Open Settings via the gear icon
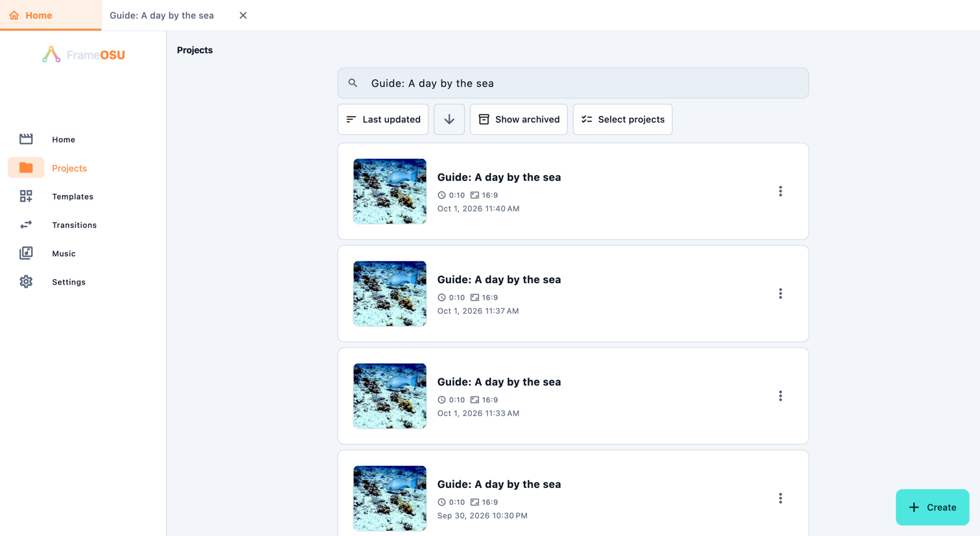The image size is (980, 536). point(26,282)
